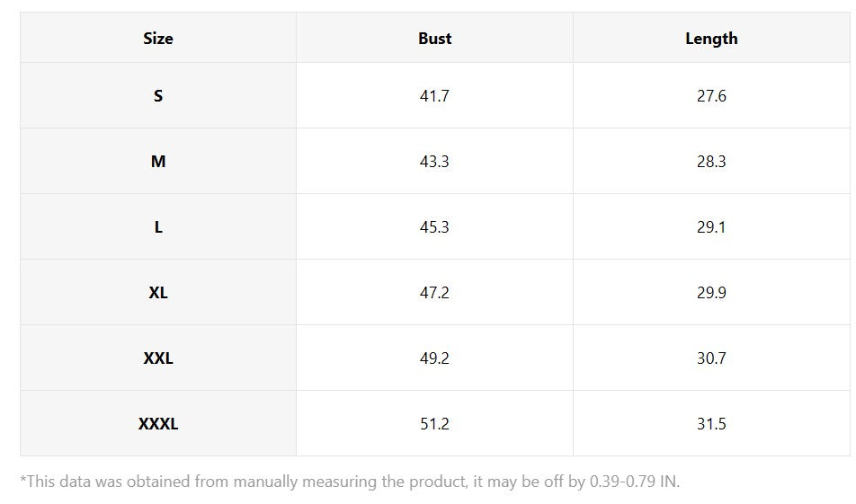Click the Size column header

click(158, 38)
